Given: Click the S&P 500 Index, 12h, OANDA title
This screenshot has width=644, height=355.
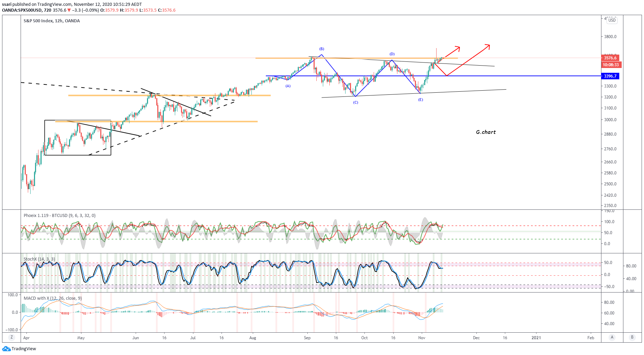Looking at the screenshot, I should [52, 21].
